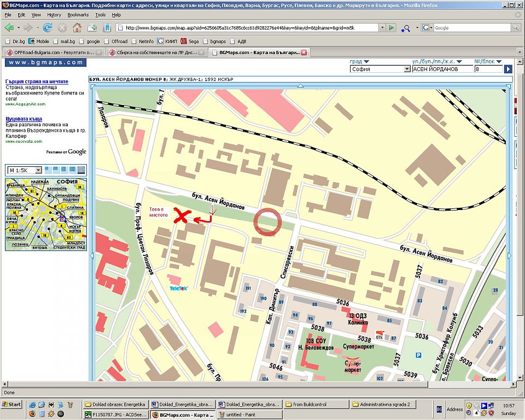Click the browser Back arrow button
Image resolution: width=525 pixels, height=420 pixels.
point(9,27)
